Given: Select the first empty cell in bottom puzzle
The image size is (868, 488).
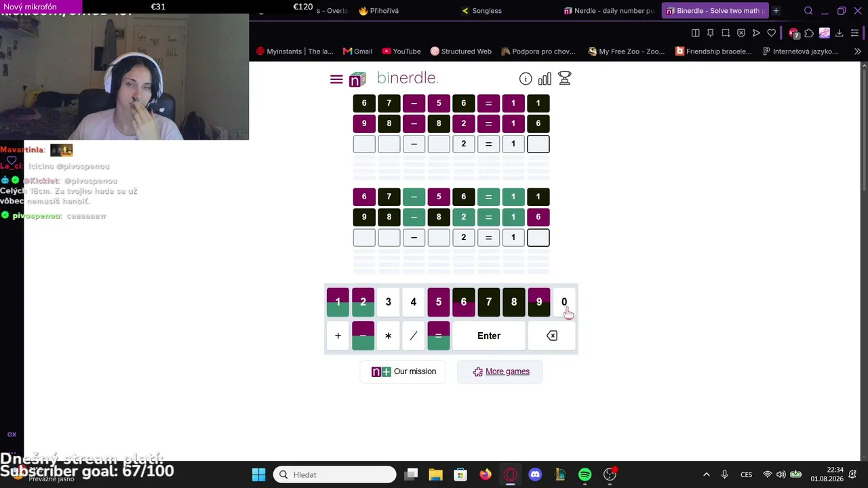Looking at the screenshot, I should [364, 237].
